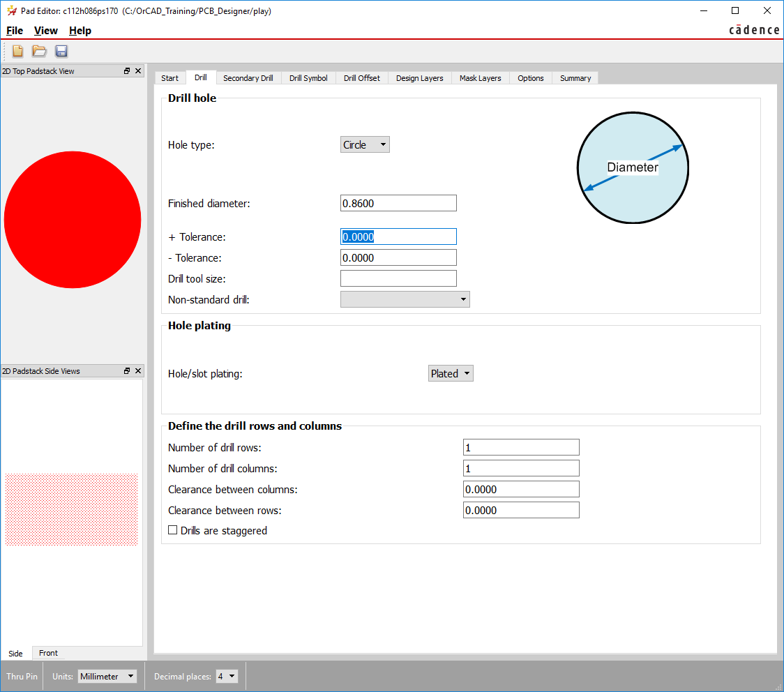
Task: Float the 2D Padstack Side Views panel
Action: click(x=127, y=371)
